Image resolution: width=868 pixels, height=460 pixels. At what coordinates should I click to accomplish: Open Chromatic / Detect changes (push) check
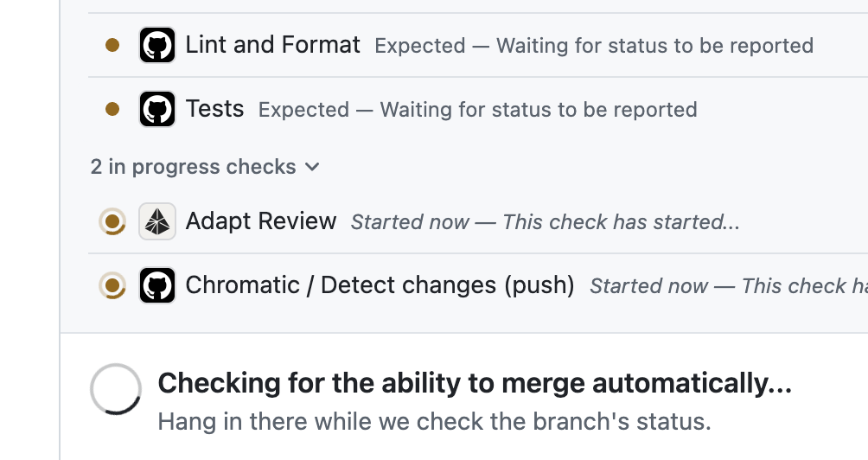[x=380, y=285]
